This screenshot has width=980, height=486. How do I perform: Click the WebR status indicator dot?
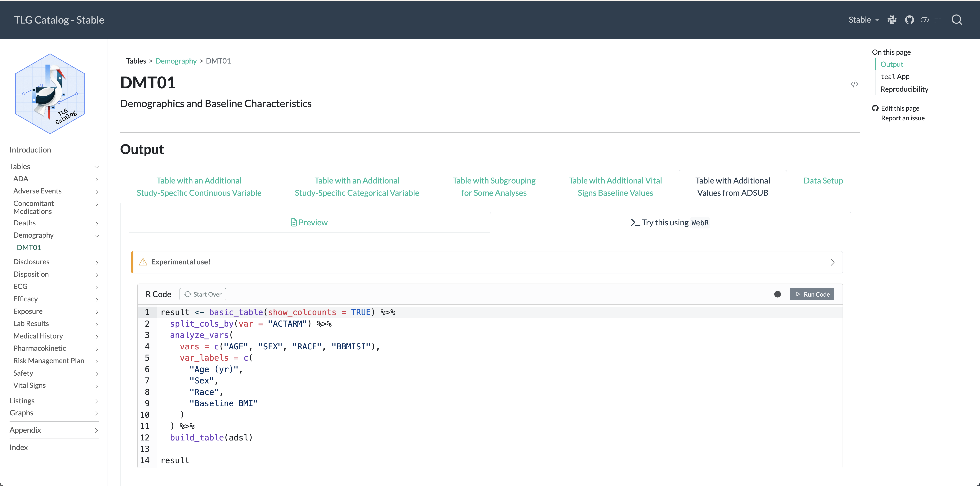[778, 294]
